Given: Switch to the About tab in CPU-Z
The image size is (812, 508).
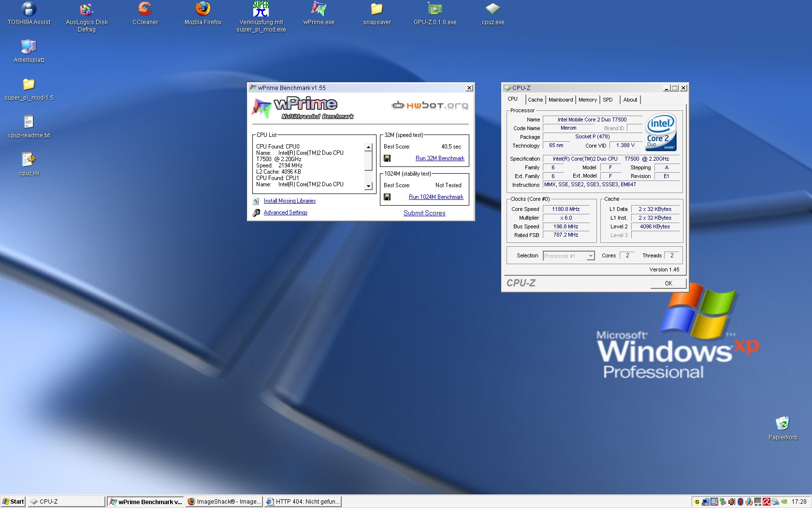Looking at the screenshot, I should click(630, 100).
